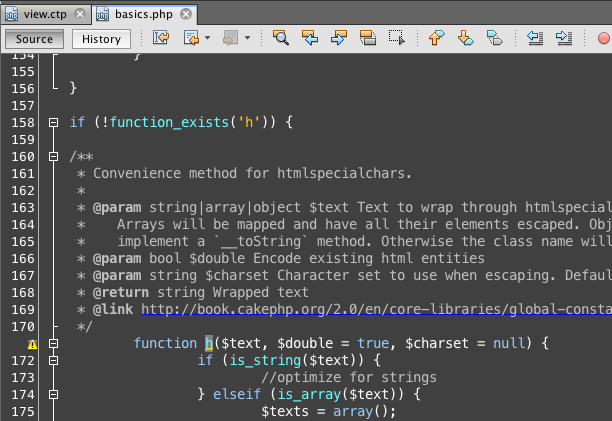Click Shift Line Left icon
The height and width of the screenshot is (421, 612).
(x=535, y=38)
